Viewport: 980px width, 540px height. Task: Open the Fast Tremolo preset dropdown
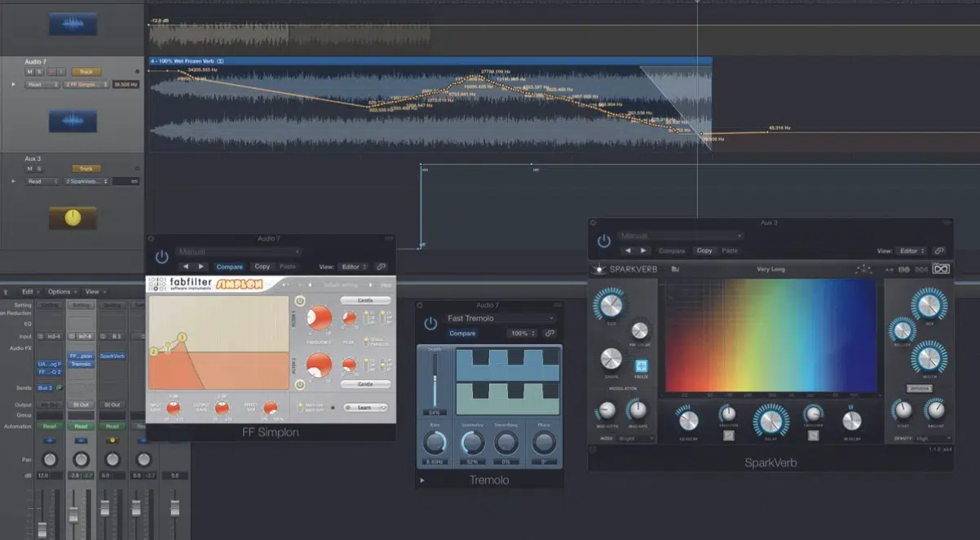pos(501,318)
